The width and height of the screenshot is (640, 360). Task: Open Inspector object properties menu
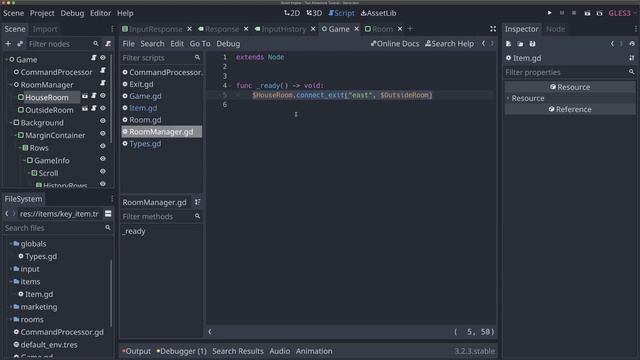tap(631, 58)
